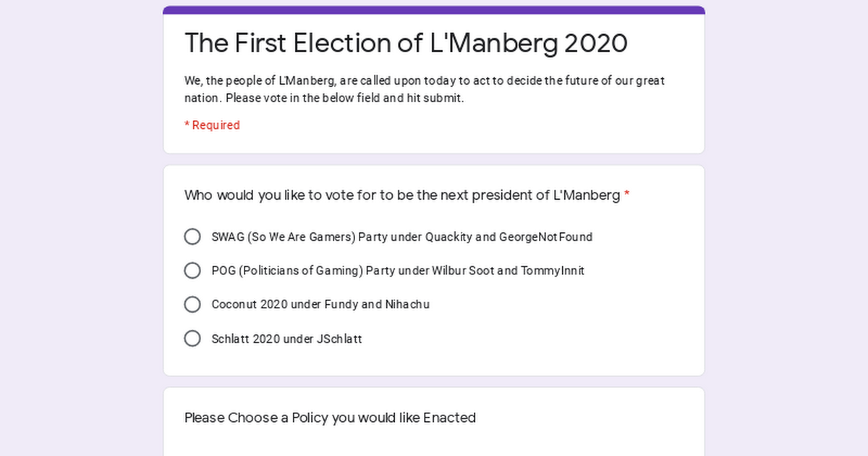
Task: Vote with the Schlatt 2020 radio button
Action: coord(192,339)
